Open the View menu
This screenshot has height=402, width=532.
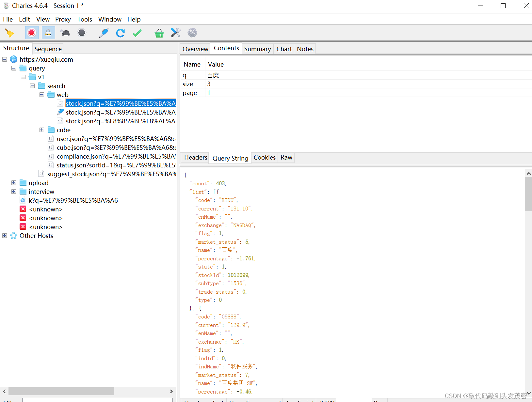pos(43,20)
